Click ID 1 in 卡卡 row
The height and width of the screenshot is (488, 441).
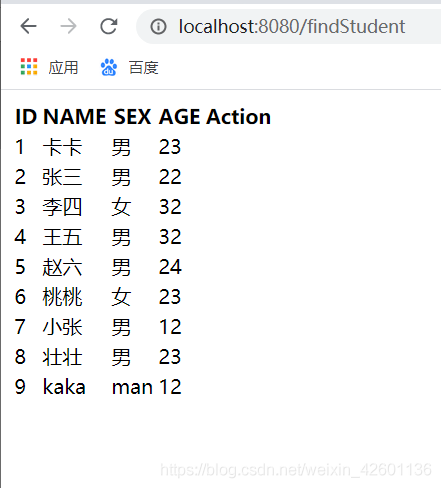(x=20, y=147)
